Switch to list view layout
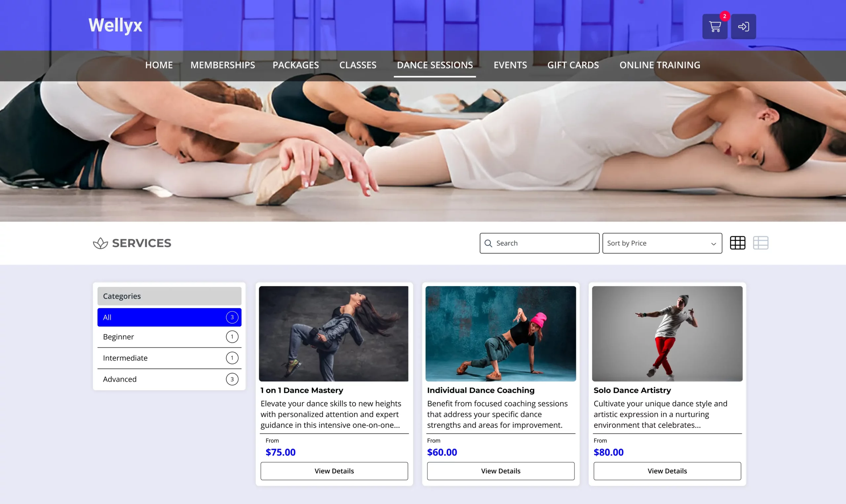 [x=760, y=243]
